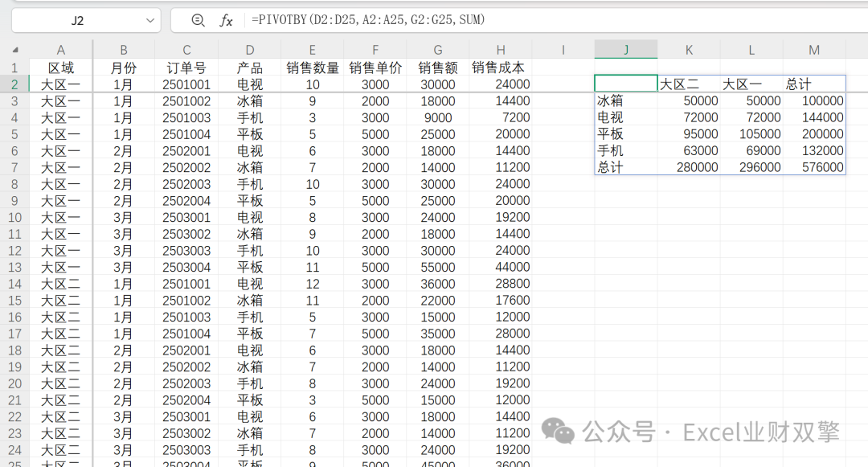Click the sales amount cell "9000"

tap(438, 118)
